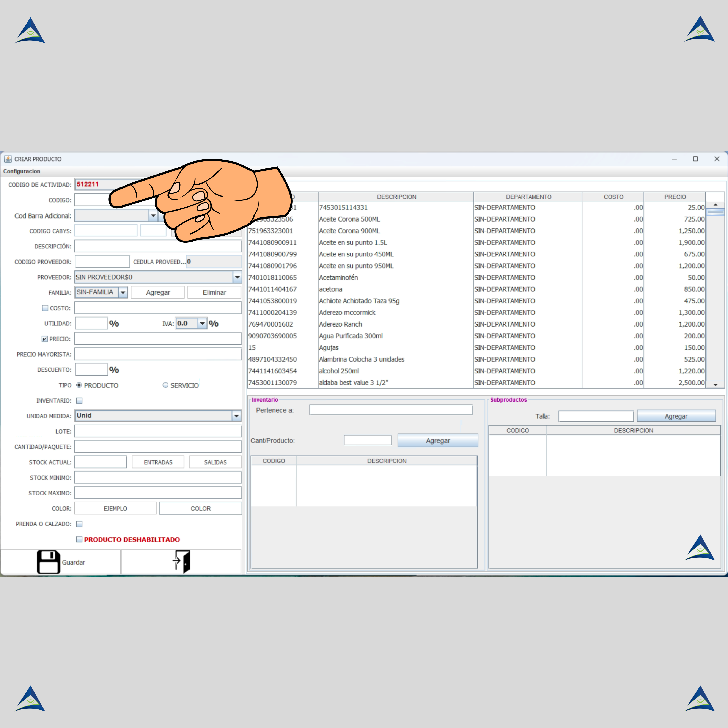Toggle the INVENTARIO checkbox
Image resolution: width=728 pixels, height=728 pixels.
coord(79,401)
